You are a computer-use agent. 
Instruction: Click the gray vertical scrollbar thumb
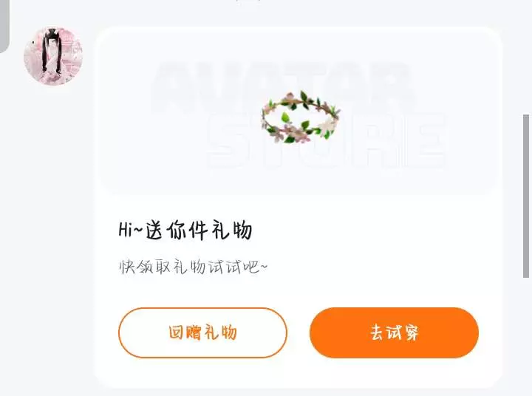click(526, 196)
